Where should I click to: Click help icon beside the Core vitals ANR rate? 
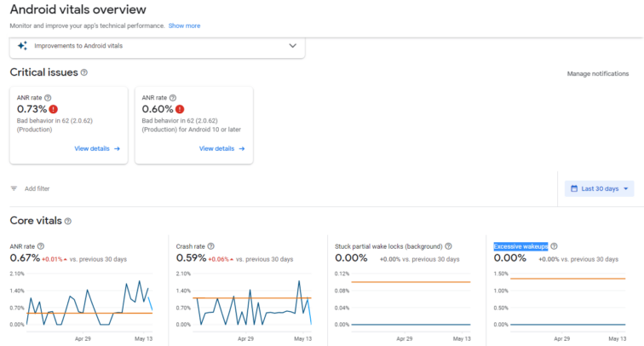click(41, 246)
